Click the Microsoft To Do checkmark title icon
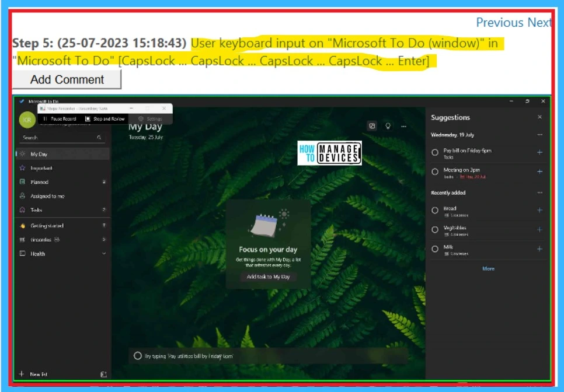The image size is (564, 392). point(22,101)
